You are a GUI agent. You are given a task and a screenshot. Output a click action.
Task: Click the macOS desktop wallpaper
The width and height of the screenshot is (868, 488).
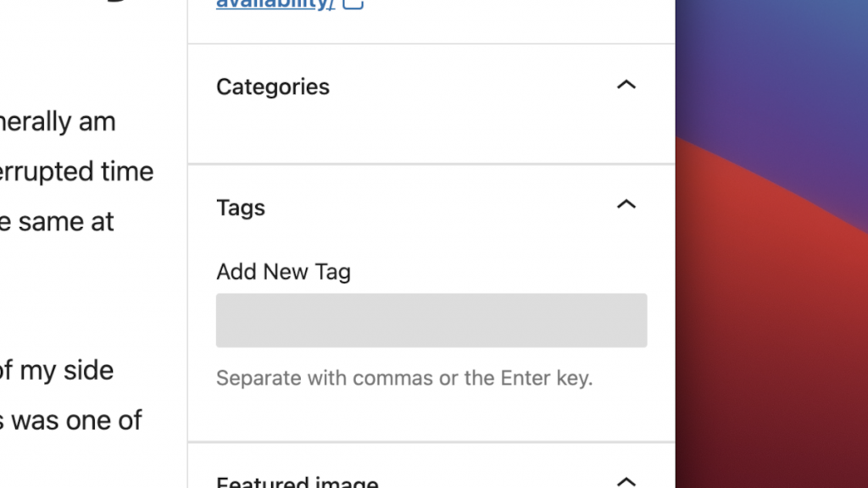click(x=771, y=254)
